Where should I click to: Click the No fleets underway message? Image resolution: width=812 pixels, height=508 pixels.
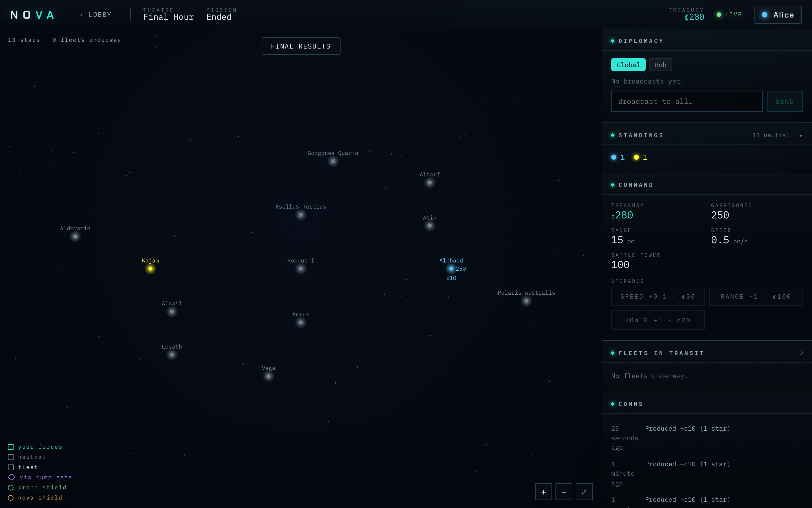coord(650,376)
